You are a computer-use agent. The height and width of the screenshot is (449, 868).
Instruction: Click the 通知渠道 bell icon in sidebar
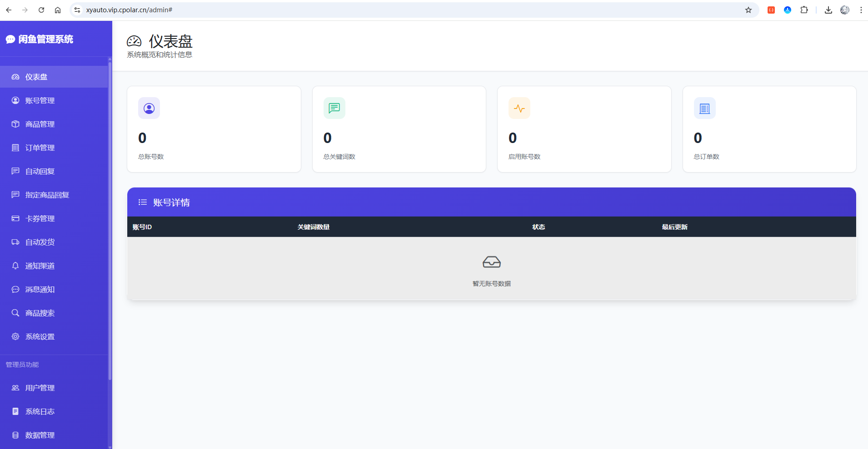(x=15, y=266)
